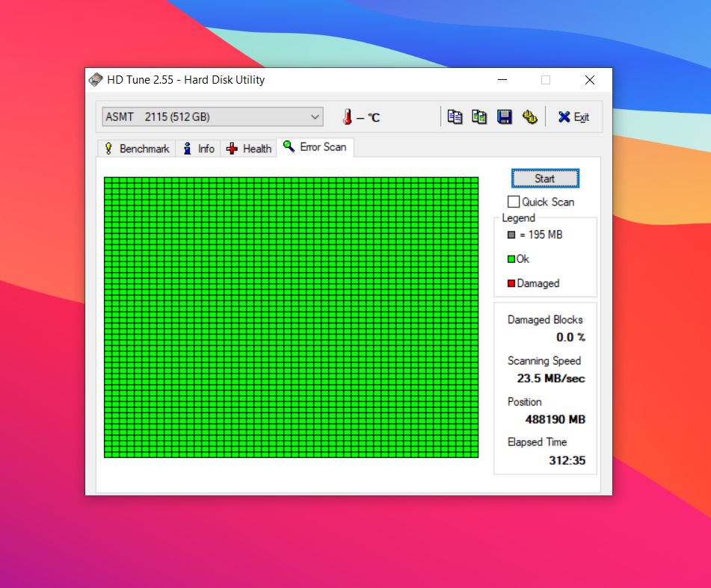This screenshot has width=711, height=588.
Task: Close the HD Tune window
Action: pyautogui.click(x=589, y=80)
